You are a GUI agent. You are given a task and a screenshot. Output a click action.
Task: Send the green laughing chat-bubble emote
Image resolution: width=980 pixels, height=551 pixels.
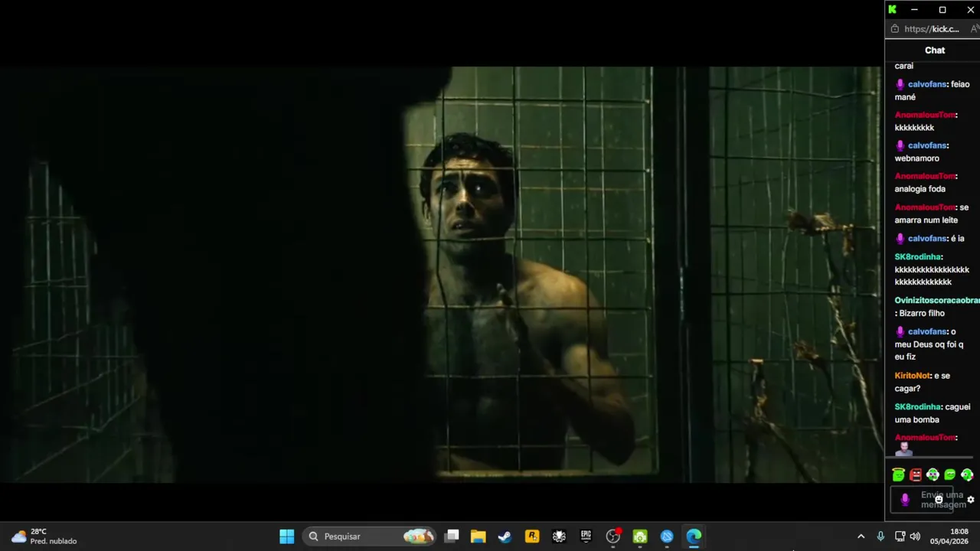pos(950,475)
